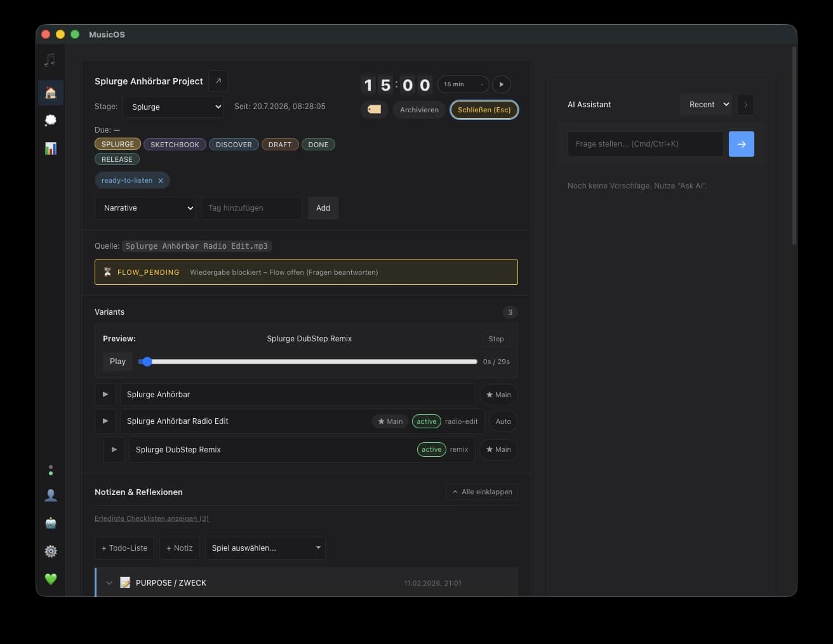The image size is (833, 644).
Task: Click the Frage stellen input field
Action: pyautogui.click(x=646, y=144)
